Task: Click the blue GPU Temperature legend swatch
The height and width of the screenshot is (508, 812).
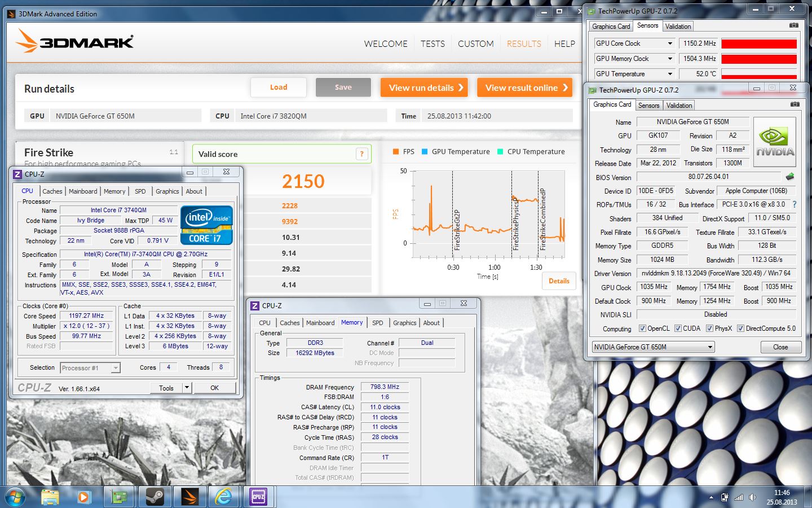Action: tap(425, 151)
